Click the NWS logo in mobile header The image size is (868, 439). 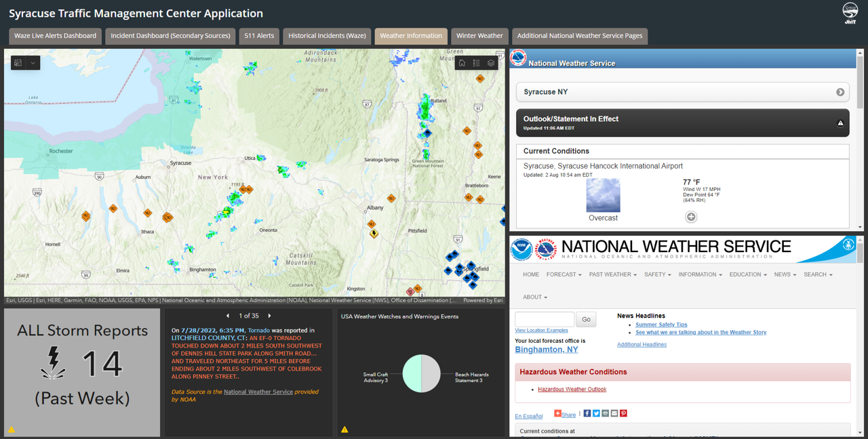(518, 58)
